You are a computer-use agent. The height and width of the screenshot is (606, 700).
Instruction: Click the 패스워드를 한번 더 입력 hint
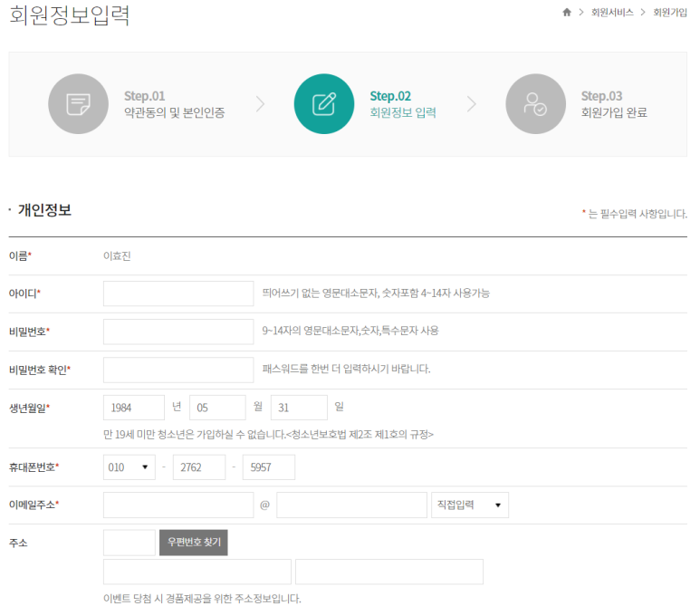click(x=347, y=369)
